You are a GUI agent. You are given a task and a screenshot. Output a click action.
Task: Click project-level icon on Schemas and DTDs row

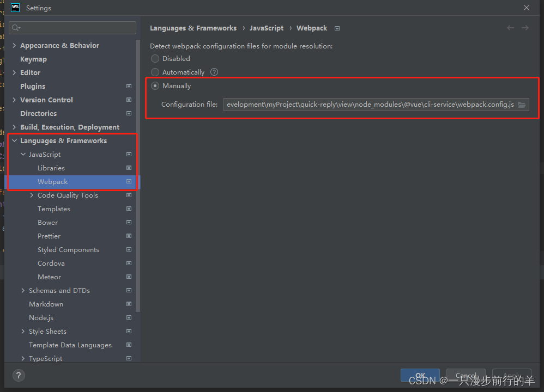129,290
